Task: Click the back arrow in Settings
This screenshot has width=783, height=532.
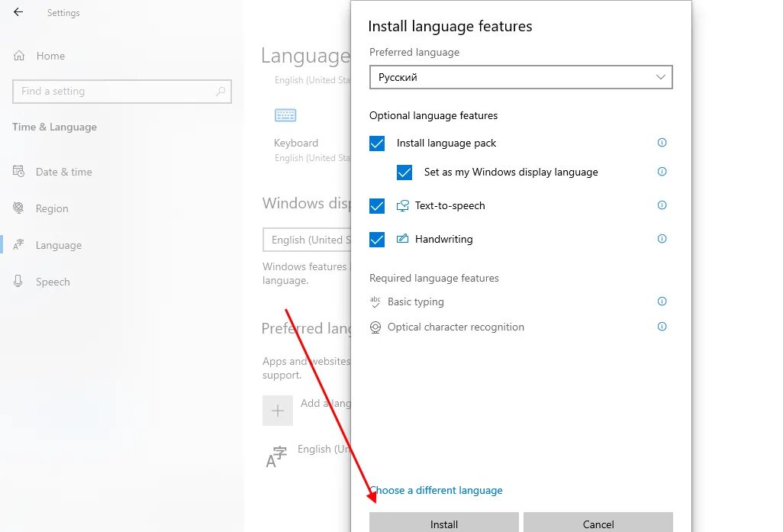Action: [x=18, y=12]
